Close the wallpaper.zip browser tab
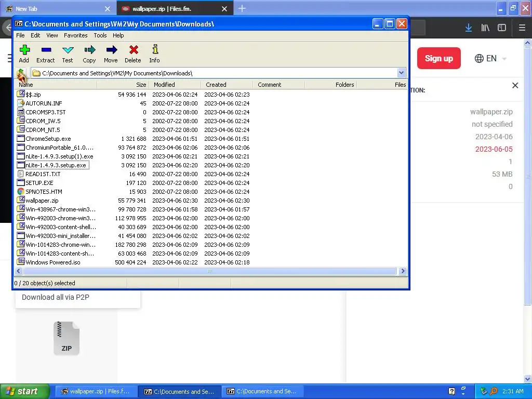This screenshot has height=399, width=532. point(224,9)
